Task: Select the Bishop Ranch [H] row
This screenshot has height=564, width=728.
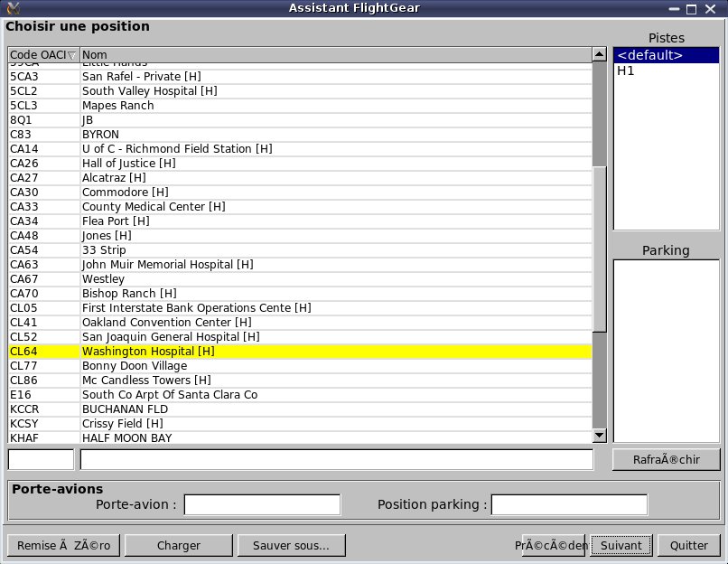Action: click(300, 293)
